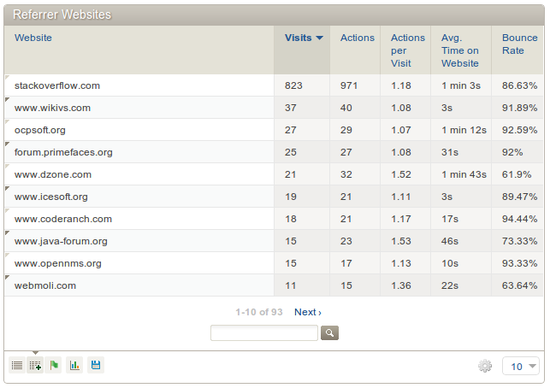
Task: Open the row limit 10 dropdown
Action: [x=521, y=366]
